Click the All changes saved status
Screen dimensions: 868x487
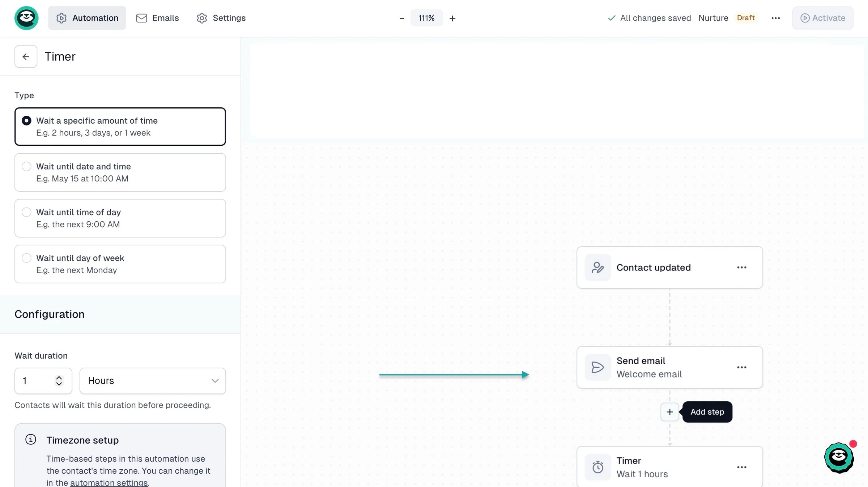coord(649,18)
